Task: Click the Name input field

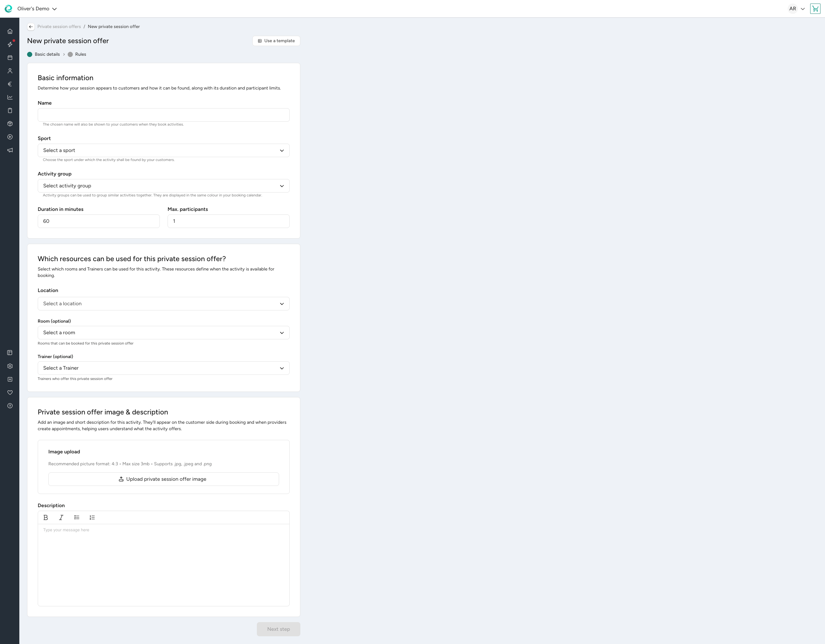Action: [163, 115]
